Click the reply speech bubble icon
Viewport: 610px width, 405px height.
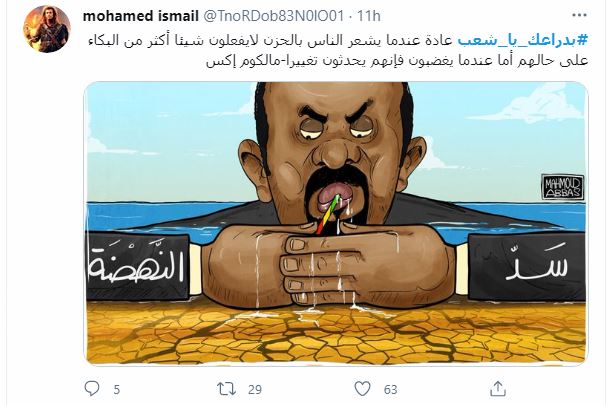click(x=92, y=388)
